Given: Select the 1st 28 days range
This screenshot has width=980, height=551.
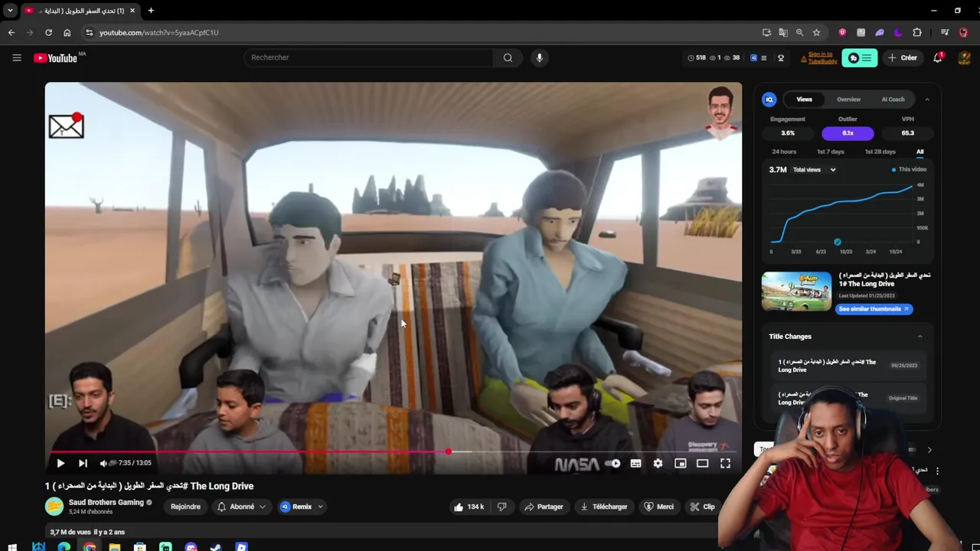Looking at the screenshot, I should [x=880, y=152].
